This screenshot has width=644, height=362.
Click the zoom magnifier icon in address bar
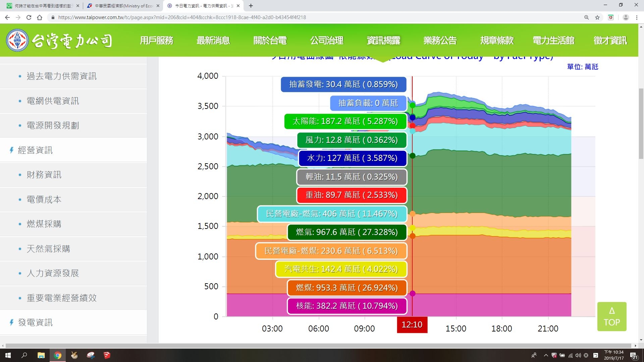pyautogui.click(x=587, y=17)
